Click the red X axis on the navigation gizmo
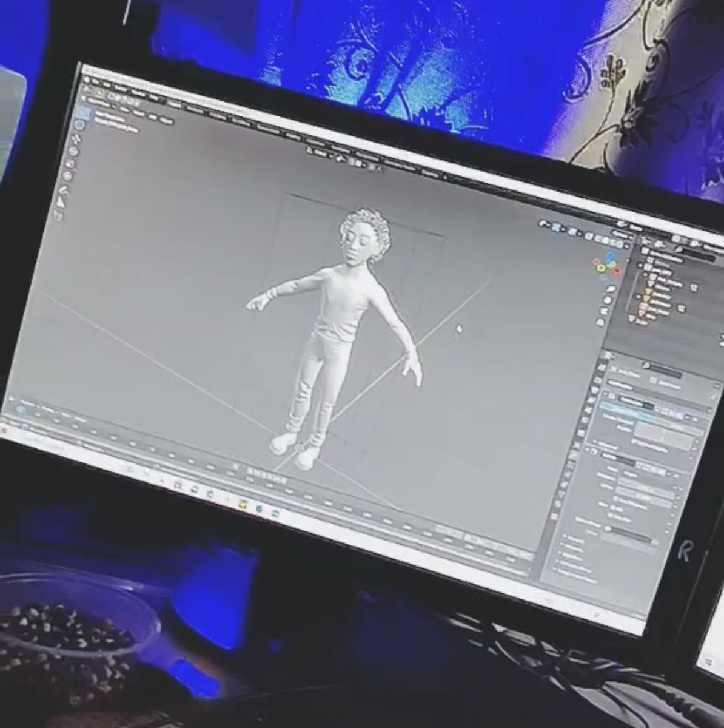The image size is (724, 728). [x=617, y=271]
